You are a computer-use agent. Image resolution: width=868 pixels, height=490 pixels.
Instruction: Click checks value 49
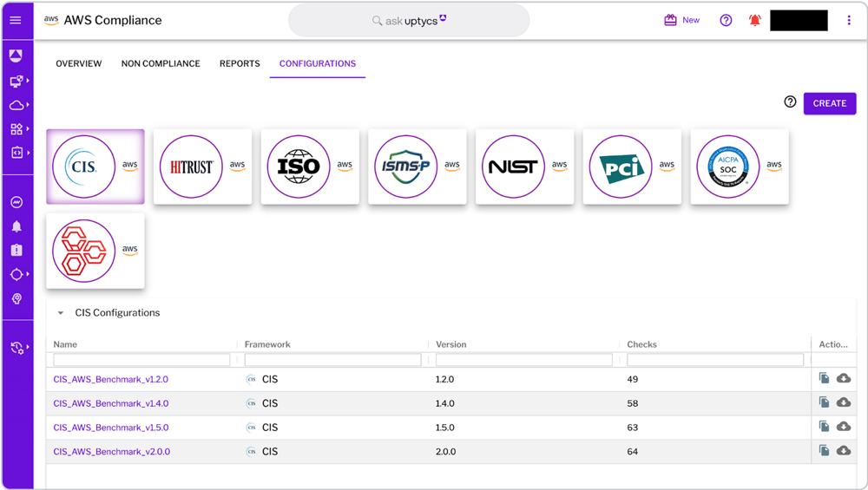tap(632, 379)
